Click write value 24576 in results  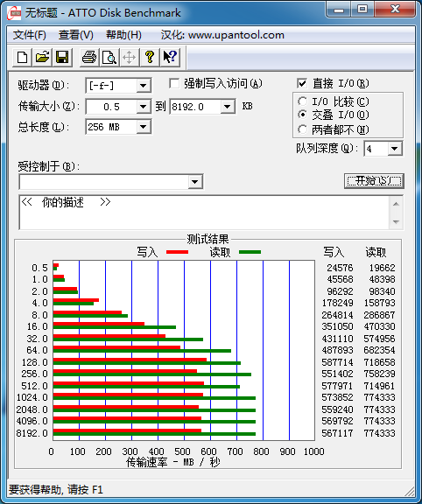pos(340,268)
